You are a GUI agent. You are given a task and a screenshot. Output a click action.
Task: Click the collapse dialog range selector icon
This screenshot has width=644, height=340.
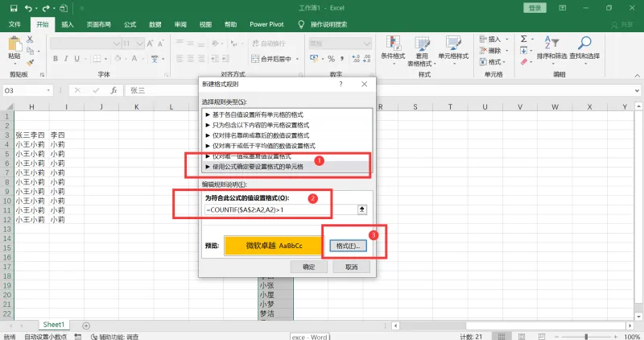(361, 209)
